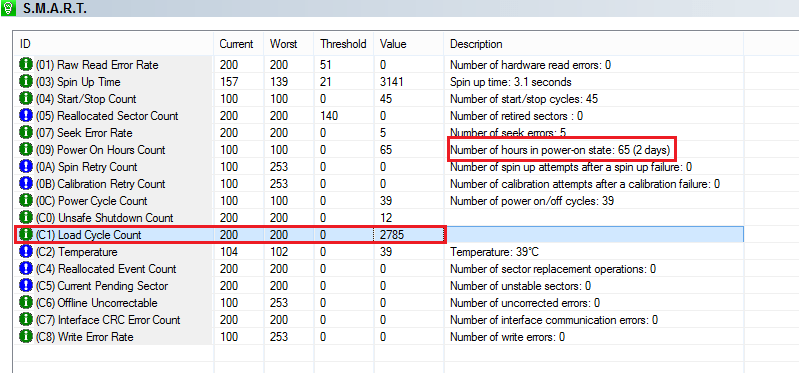Image resolution: width=799 pixels, height=373 pixels.
Task: Click the icon beside Unsafe Shutdown Count
Action: coord(25,218)
